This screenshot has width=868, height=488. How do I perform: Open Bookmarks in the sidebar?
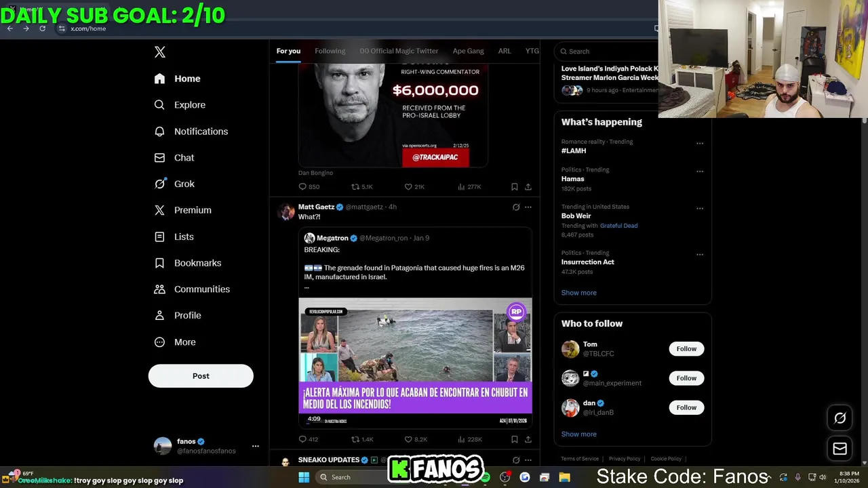tap(188, 263)
